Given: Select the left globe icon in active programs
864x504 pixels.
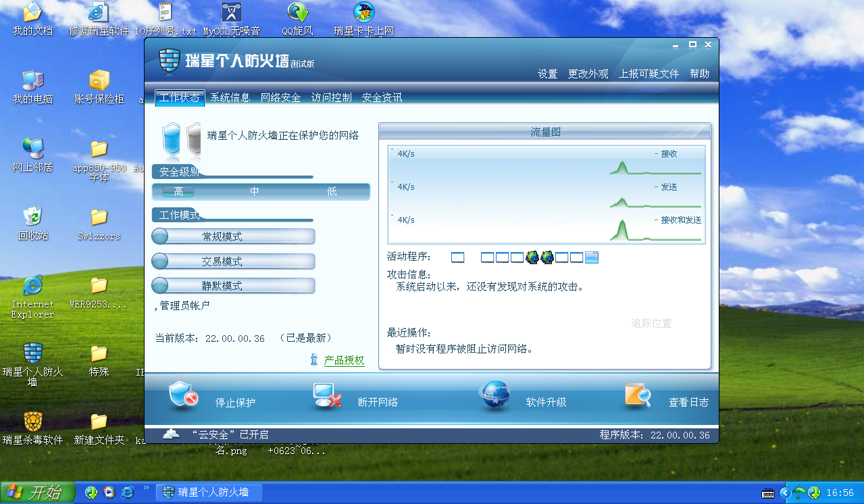Looking at the screenshot, I should point(532,257).
